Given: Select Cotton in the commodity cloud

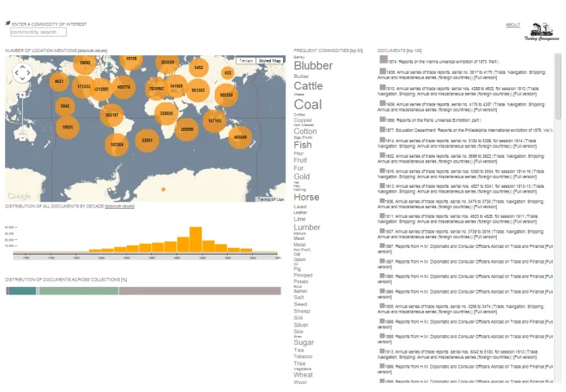Looking at the screenshot, I should pos(305,132).
